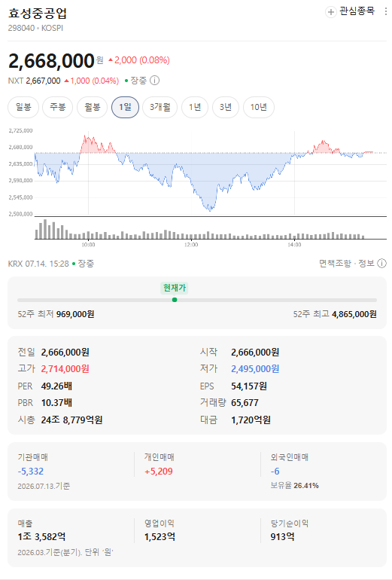Viewport: 392px width, 580px height.
Task: Select the 주봉 chart tab
Action: click(58, 107)
